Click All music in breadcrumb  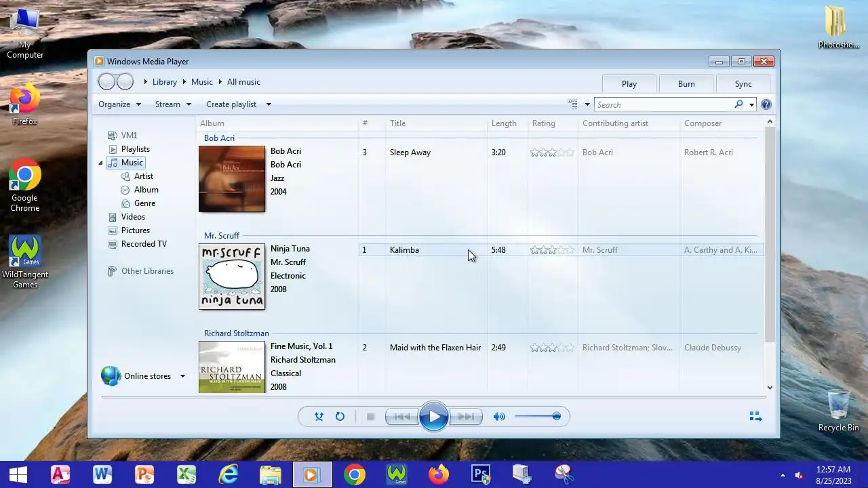pyautogui.click(x=243, y=82)
